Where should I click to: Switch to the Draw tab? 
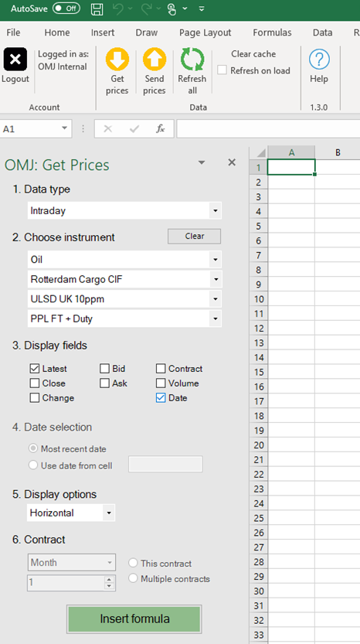pos(147,32)
